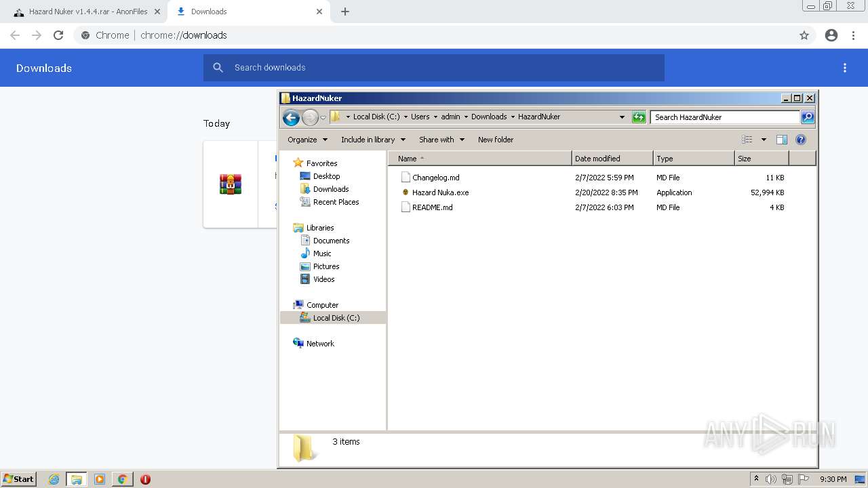Click Chrome back navigation arrow
The image size is (868, 488).
15,35
